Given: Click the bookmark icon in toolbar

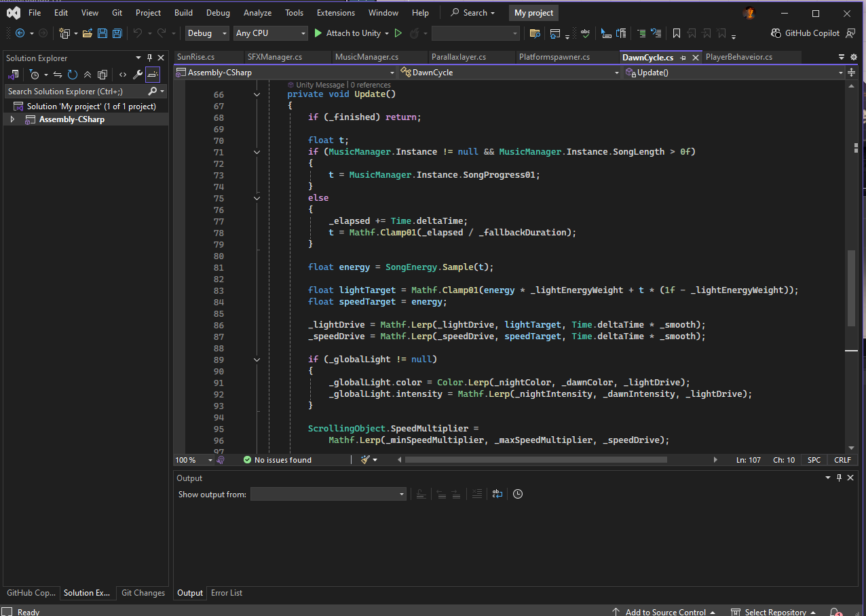Looking at the screenshot, I should click(677, 33).
